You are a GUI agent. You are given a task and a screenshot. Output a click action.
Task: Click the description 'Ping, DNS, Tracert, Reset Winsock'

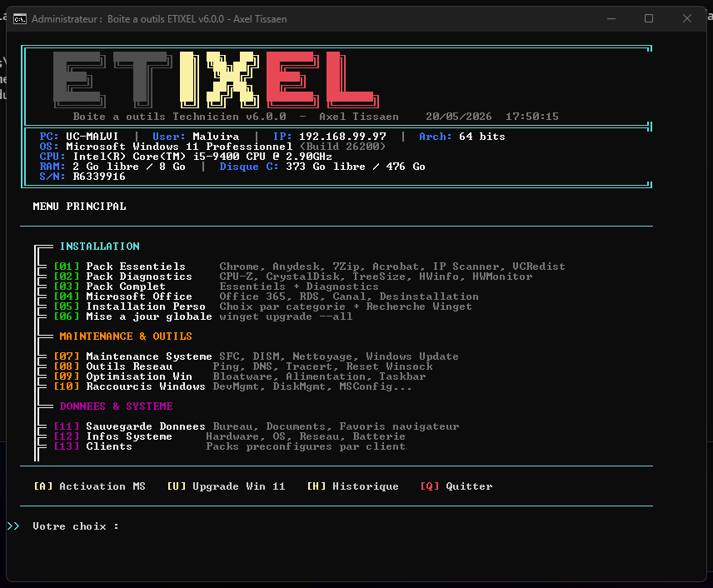[x=323, y=366]
